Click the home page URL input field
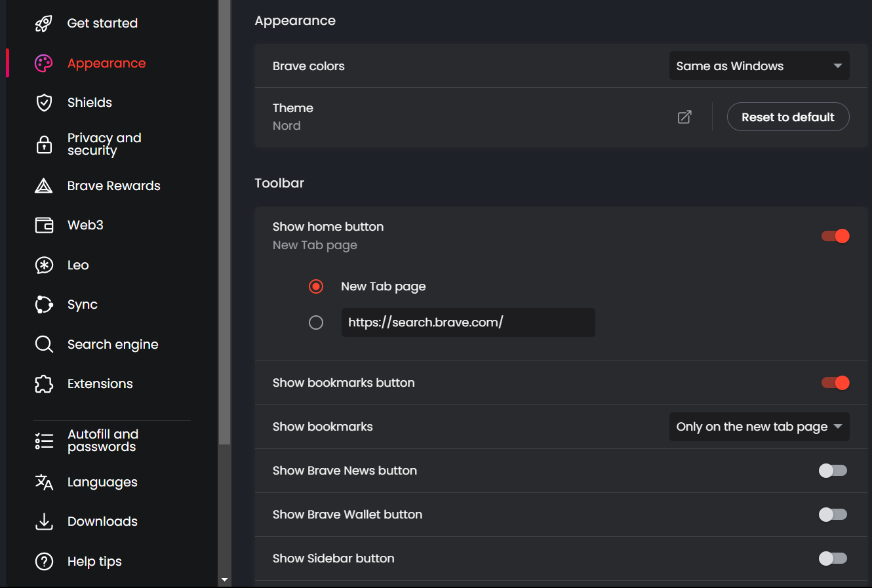The width and height of the screenshot is (872, 588). coord(467,323)
